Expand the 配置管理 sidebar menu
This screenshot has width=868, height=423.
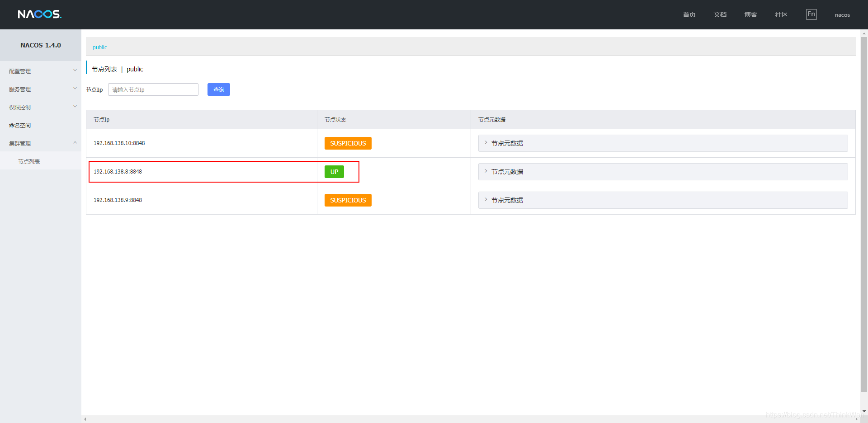(x=41, y=71)
